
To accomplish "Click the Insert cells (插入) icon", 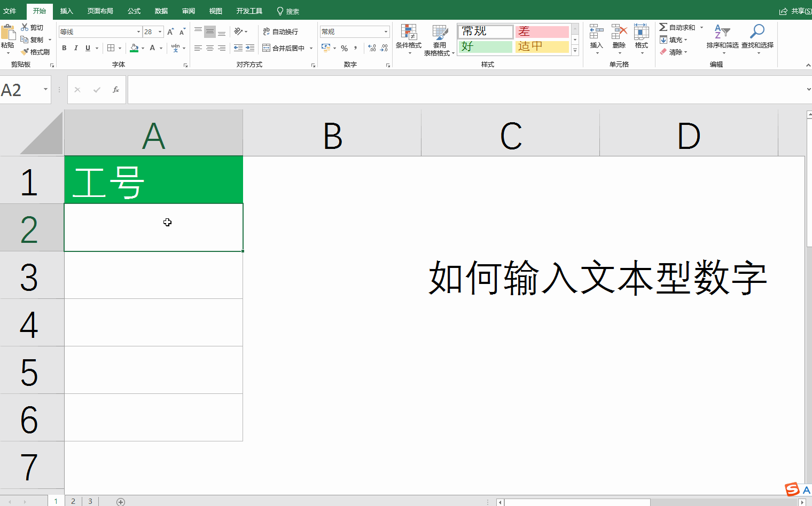I will [597, 31].
